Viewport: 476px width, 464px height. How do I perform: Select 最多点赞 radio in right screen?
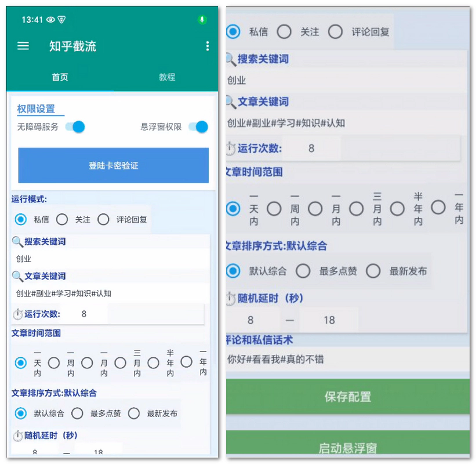303,271
